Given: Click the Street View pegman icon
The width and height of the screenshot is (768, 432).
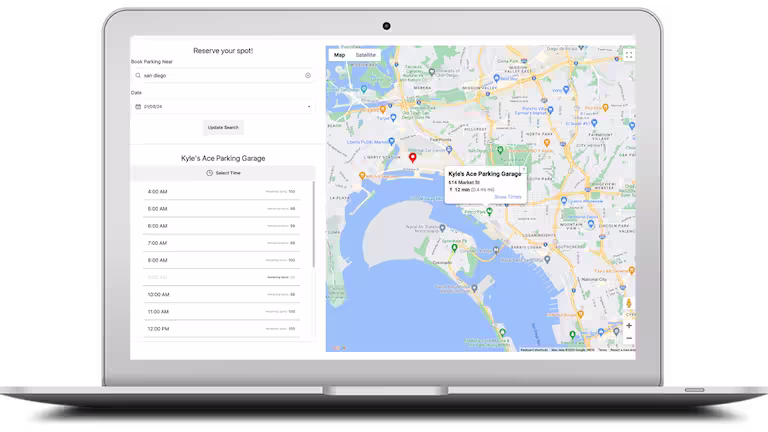Looking at the screenshot, I should (x=629, y=304).
